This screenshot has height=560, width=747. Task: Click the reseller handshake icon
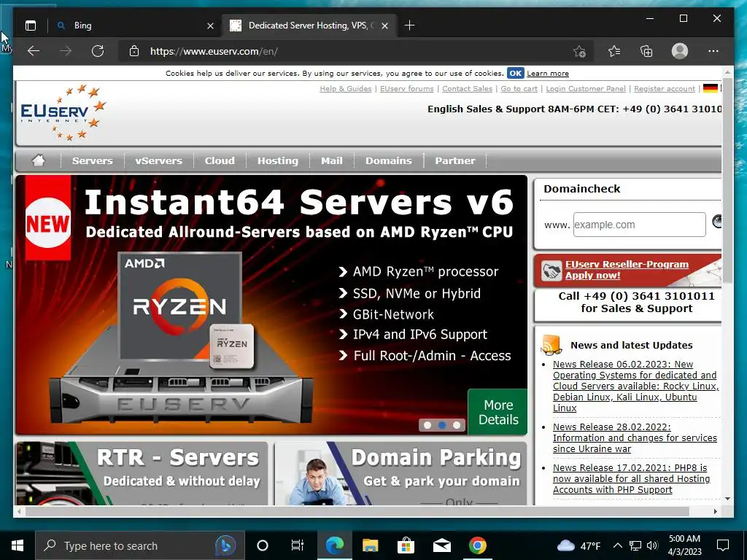click(551, 271)
